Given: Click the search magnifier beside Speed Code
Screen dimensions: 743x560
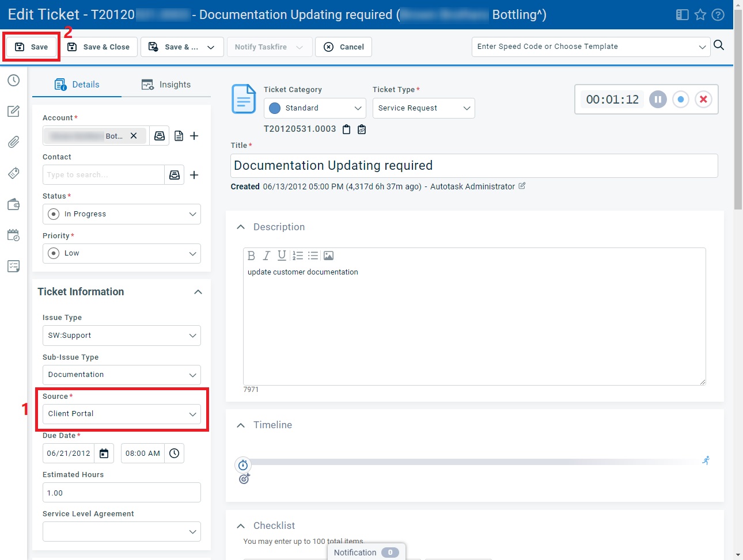Looking at the screenshot, I should click(x=719, y=45).
